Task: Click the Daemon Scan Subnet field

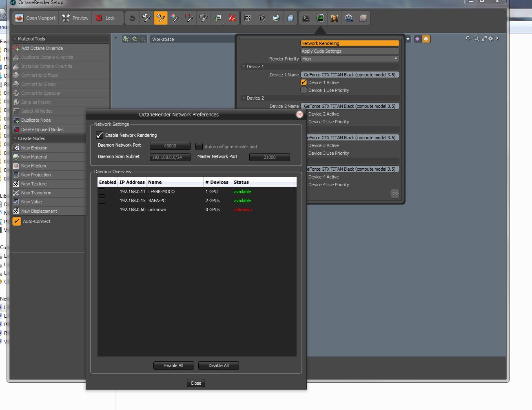Action: (x=170, y=157)
